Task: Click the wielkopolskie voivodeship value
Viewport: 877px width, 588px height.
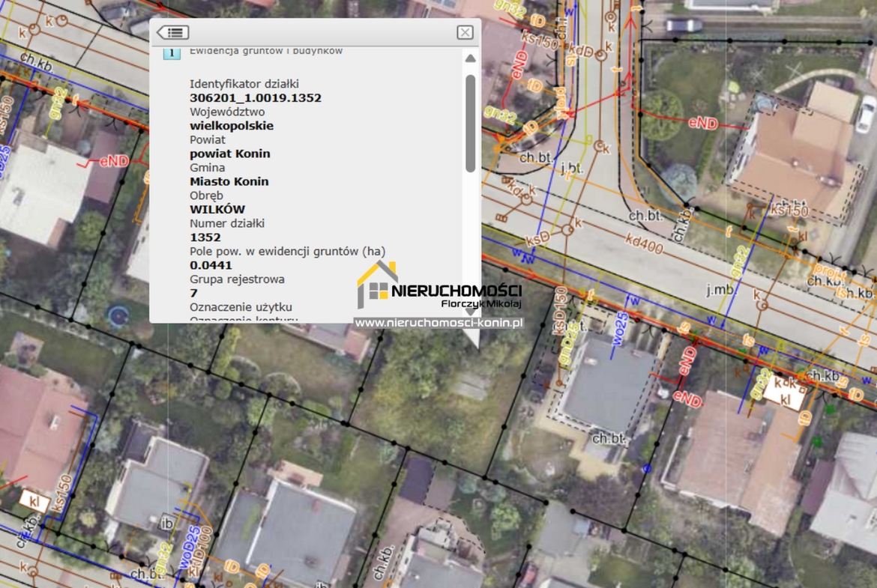Action: click(x=232, y=126)
